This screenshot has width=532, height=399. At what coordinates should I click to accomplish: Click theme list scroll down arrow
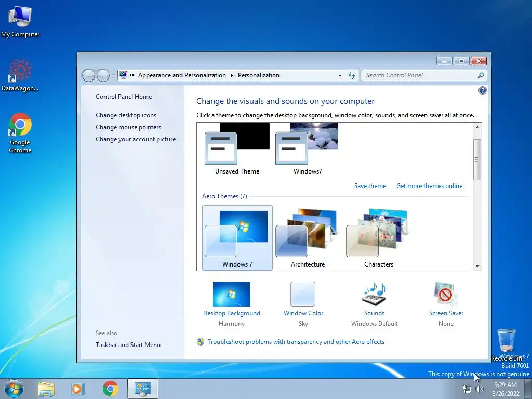(x=477, y=267)
